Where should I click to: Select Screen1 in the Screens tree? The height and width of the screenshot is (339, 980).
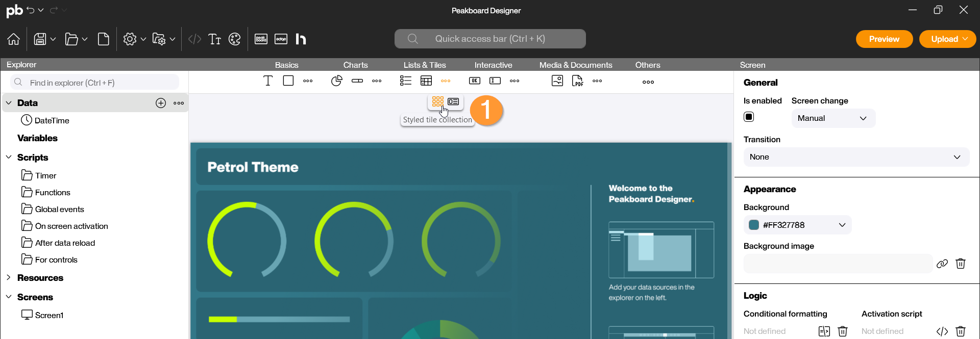click(49, 316)
